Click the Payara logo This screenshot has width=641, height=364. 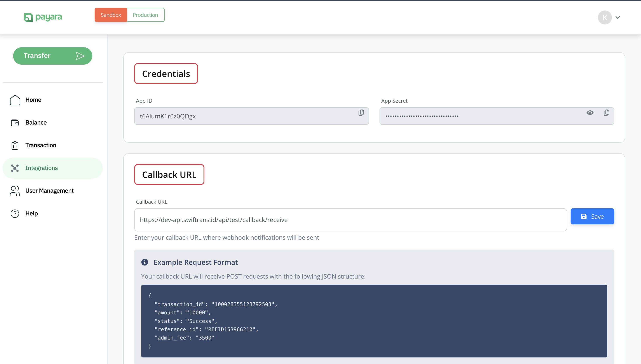(42, 17)
